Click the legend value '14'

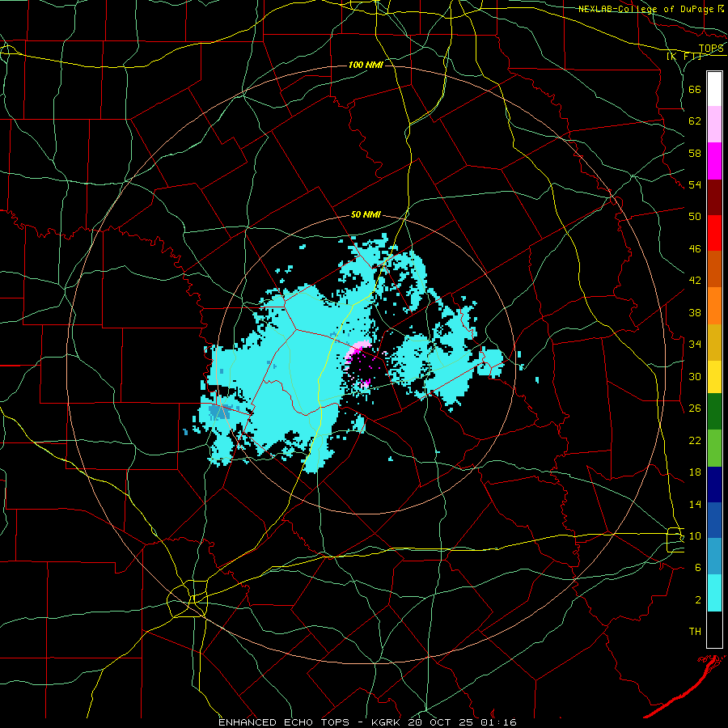695,504
